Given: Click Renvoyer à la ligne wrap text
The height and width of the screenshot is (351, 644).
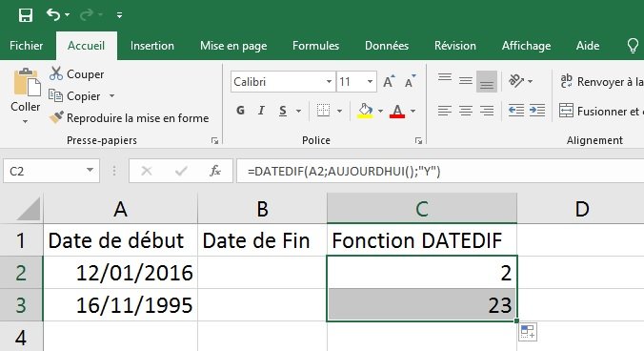Looking at the screenshot, I should (x=601, y=81).
